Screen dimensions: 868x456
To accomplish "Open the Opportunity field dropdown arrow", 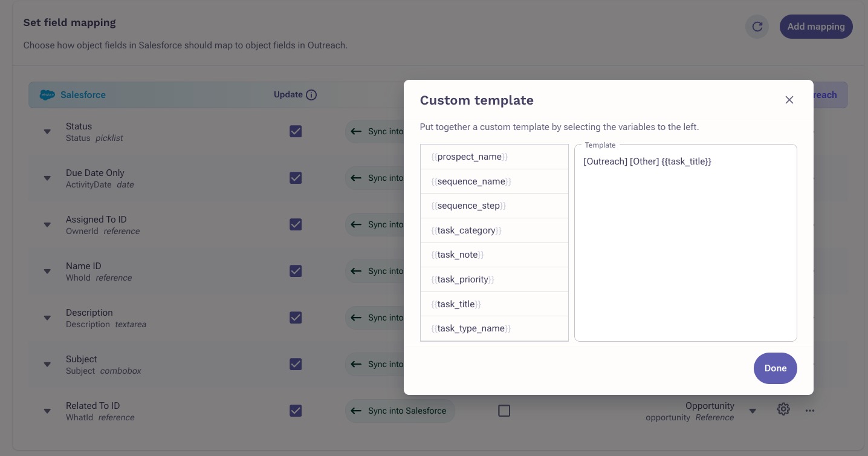I will click(753, 411).
